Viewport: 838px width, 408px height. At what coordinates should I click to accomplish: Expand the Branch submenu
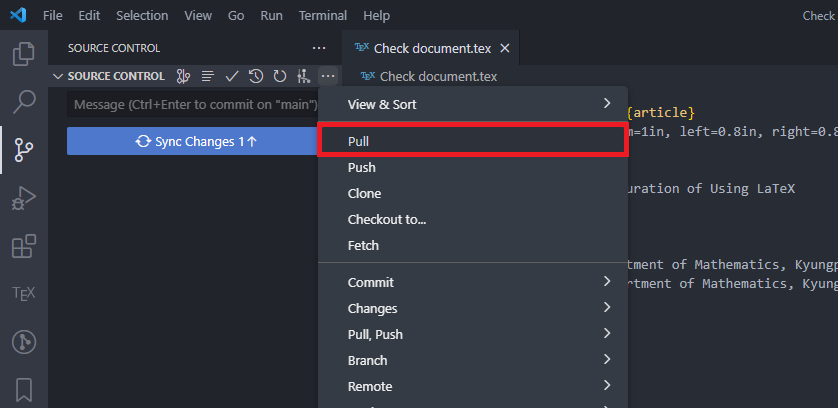coord(472,360)
